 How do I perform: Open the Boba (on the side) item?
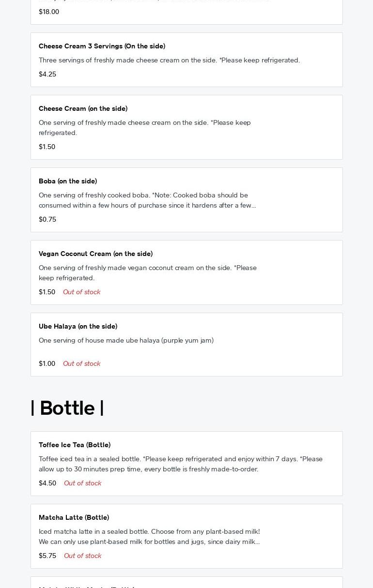(x=68, y=181)
